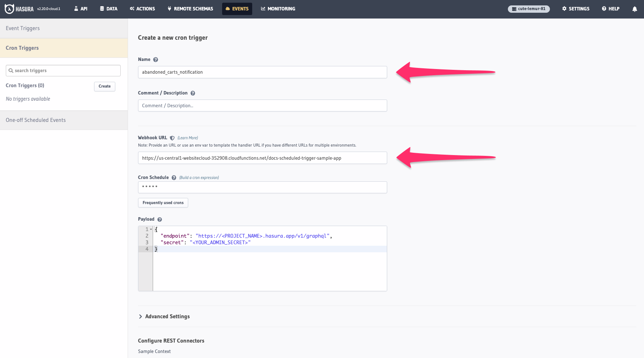Click the help icon next to Name field
Image resolution: width=644 pixels, height=358 pixels.
click(x=156, y=59)
